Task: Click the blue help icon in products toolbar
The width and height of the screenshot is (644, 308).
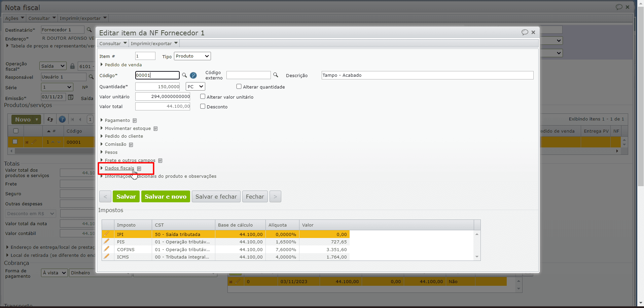Action: pyautogui.click(x=62, y=119)
